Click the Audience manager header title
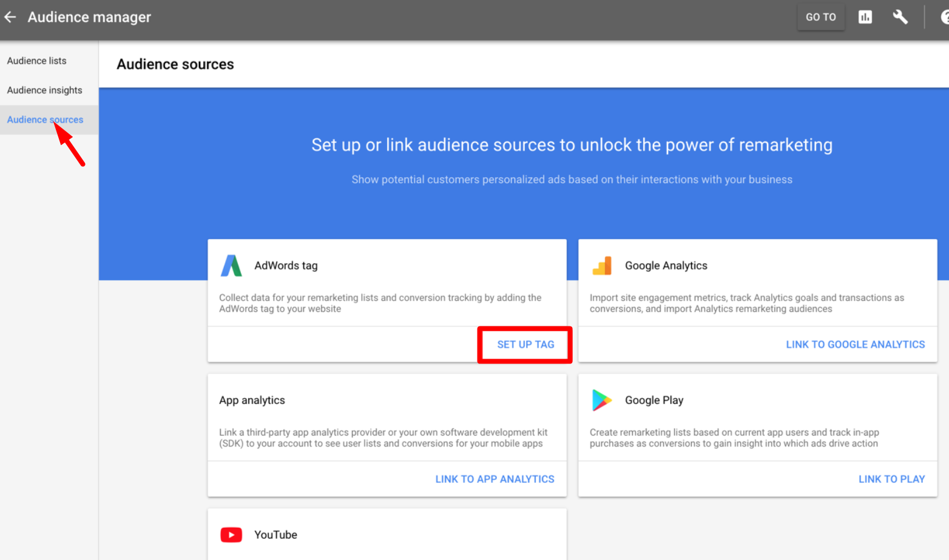 89,17
